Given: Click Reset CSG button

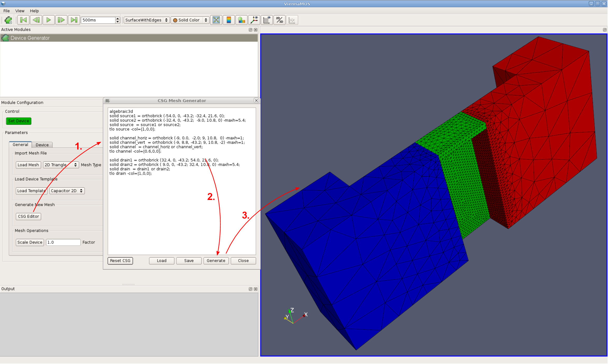Looking at the screenshot, I should click(x=120, y=261).
